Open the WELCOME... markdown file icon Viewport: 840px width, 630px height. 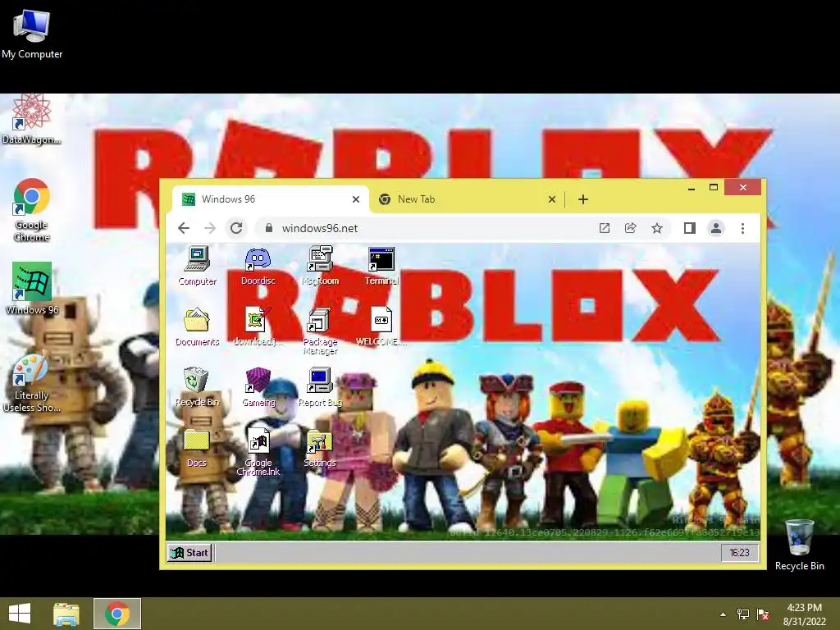pos(381,326)
